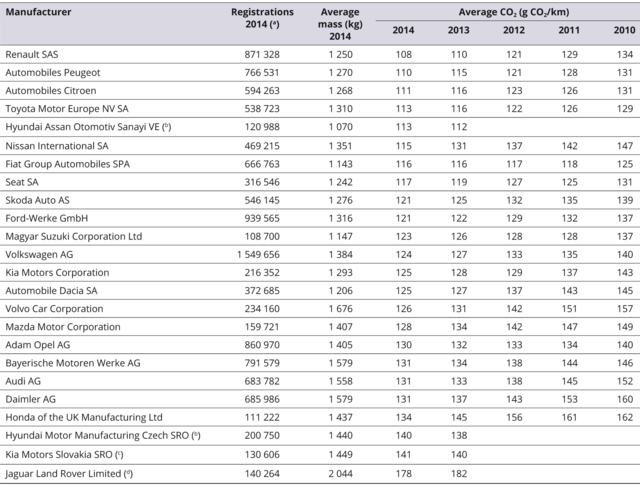Select the Audi AG row name
This screenshot has height=489, width=640.
23,381
